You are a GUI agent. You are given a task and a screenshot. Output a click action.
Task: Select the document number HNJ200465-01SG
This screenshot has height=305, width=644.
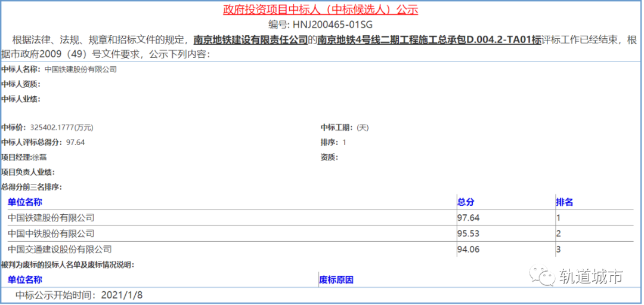(x=333, y=24)
